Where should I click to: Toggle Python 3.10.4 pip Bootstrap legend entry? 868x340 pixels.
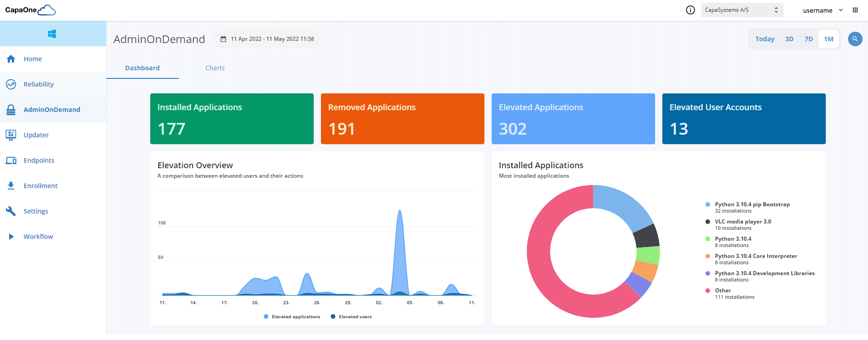748,207
